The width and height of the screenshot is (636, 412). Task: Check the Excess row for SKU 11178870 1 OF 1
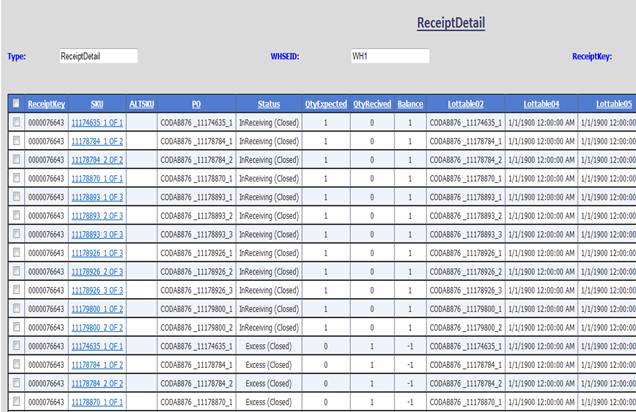click(16, 402)
